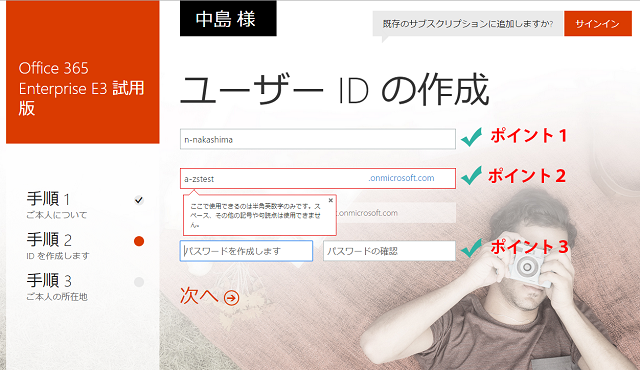Click the circled arrow icon next to 次へ
640x370 pixels.
pos(231,298)
